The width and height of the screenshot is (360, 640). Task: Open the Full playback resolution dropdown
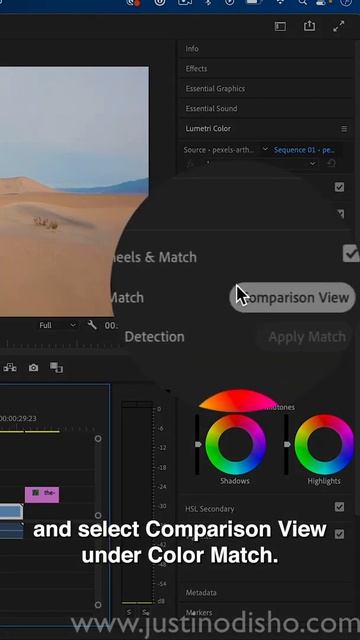click(x=58, y=325)
